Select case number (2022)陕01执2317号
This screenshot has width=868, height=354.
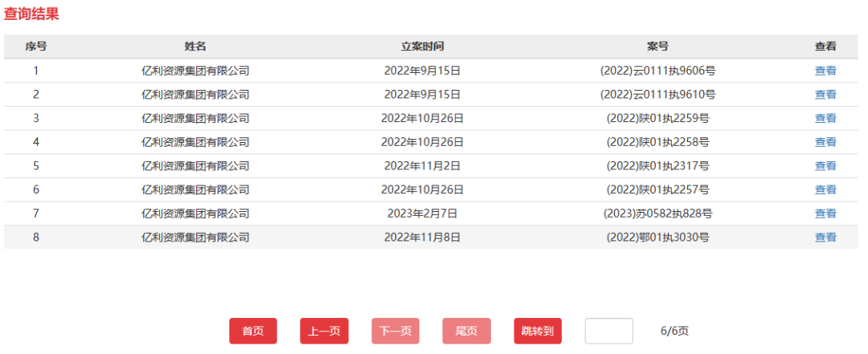coord(657,166)
